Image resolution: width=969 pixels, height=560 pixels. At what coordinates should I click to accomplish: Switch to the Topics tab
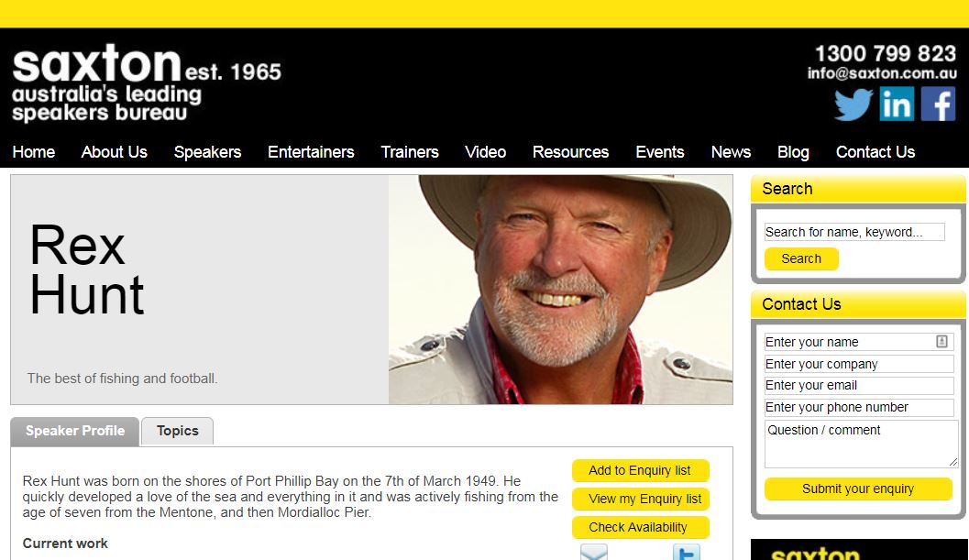(177, 431)
